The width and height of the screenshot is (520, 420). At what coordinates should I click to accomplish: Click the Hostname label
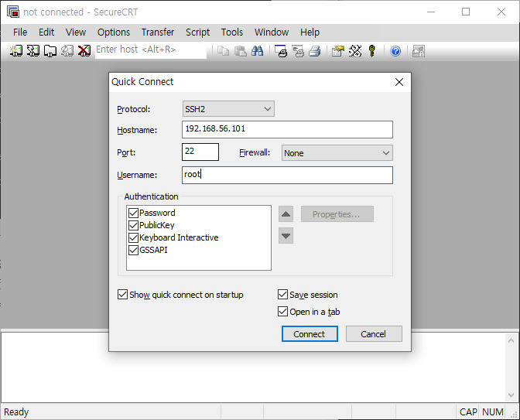137,130
